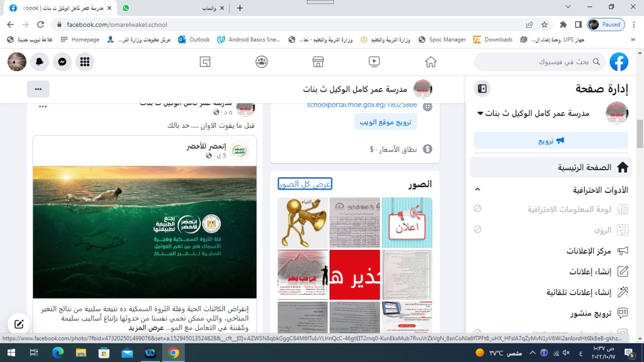This screenshot has height=362, width=644.
Task: Open the red تحذير warning photo thumbnail
Action: 355,275
